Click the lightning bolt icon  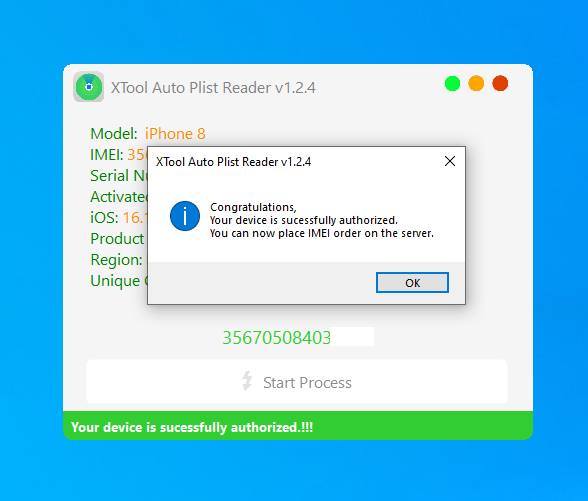pyautogui.click(x=247, y=381)
